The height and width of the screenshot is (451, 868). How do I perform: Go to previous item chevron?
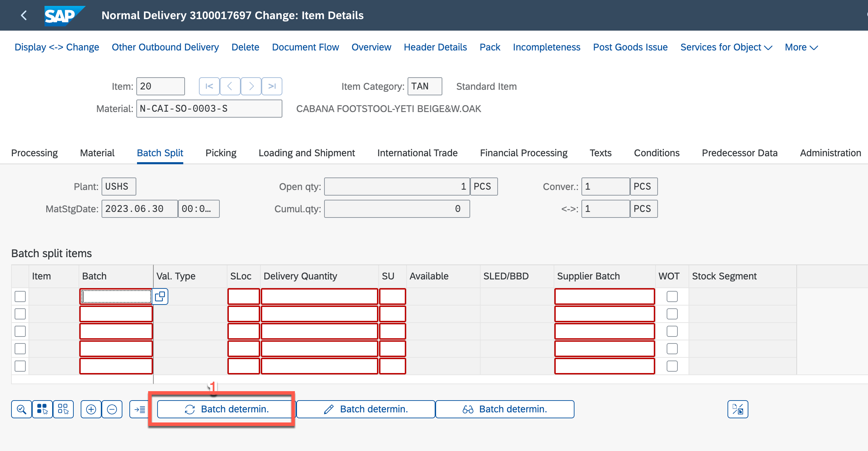pos(230,86)
